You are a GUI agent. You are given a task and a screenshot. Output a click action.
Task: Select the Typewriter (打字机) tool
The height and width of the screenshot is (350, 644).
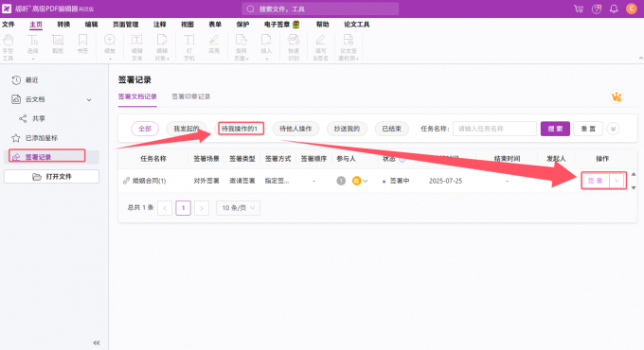188,47
